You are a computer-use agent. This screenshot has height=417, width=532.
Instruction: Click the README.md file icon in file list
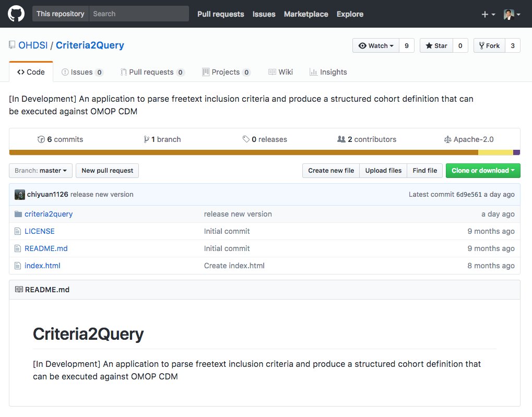point(18,249)
